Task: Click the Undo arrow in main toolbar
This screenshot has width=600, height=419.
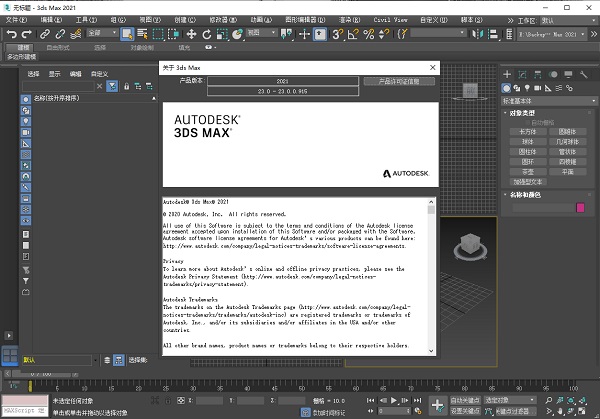Action: [x=11, y=34]
